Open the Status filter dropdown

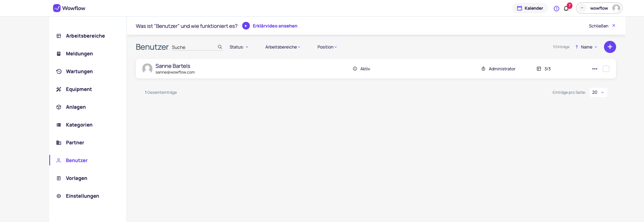[x=239, y=47]
